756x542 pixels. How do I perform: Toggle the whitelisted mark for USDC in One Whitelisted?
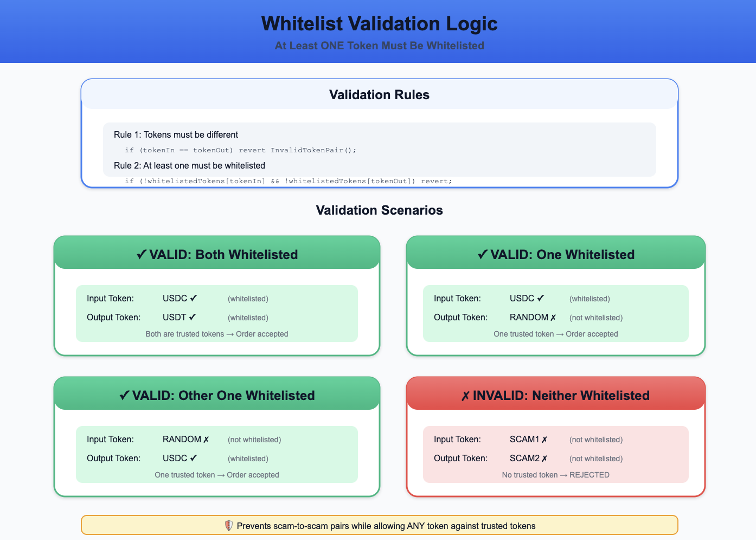(540, 298)
